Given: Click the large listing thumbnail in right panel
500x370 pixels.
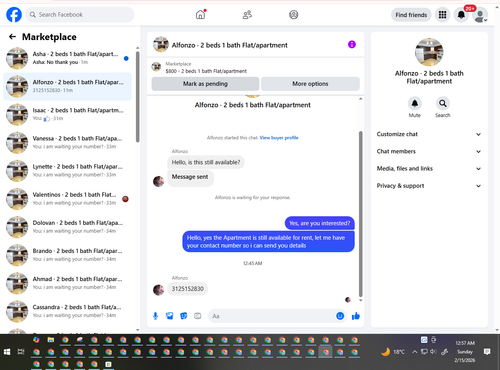Looking at the screenshot, I should click(x=429, y=52).
